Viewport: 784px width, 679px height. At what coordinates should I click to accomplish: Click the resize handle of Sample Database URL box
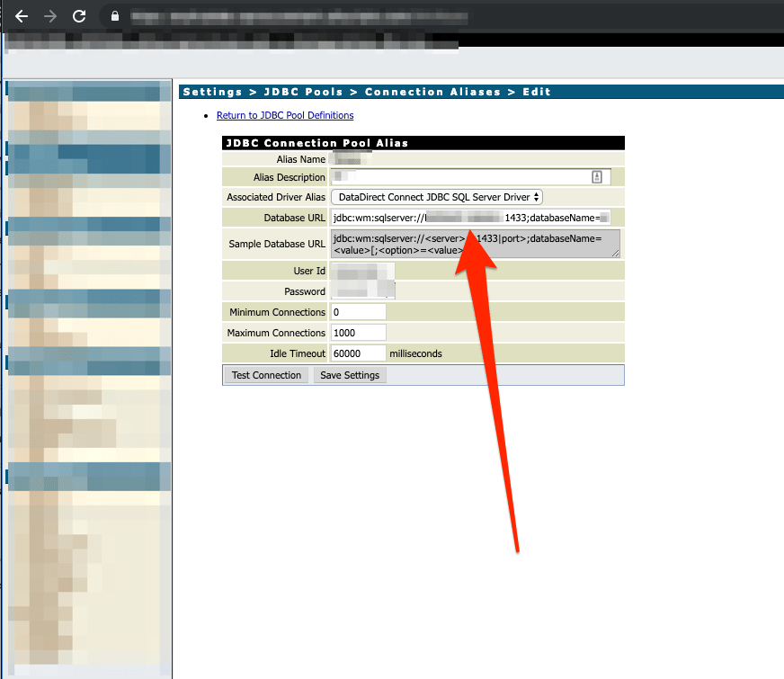click(616, 254)
